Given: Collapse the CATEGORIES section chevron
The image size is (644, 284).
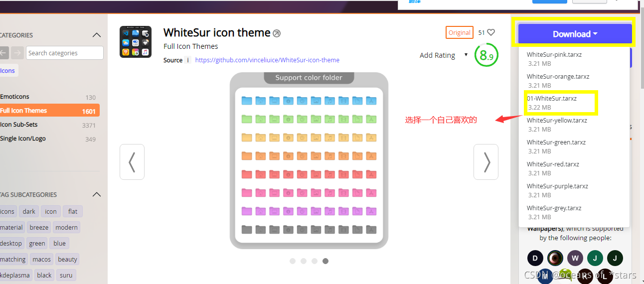Looking at the screenshot, I should click(x=97, y=35).
